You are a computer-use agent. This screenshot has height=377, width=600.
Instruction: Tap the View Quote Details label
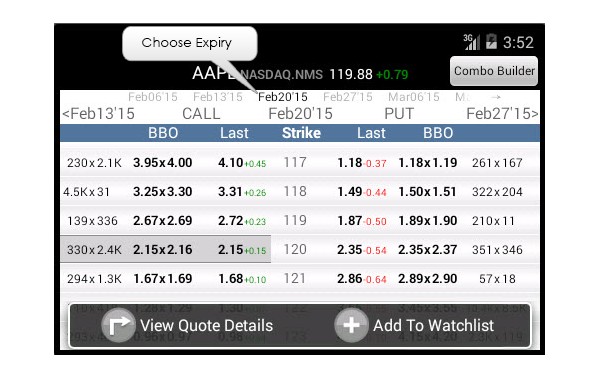[207, 326]
